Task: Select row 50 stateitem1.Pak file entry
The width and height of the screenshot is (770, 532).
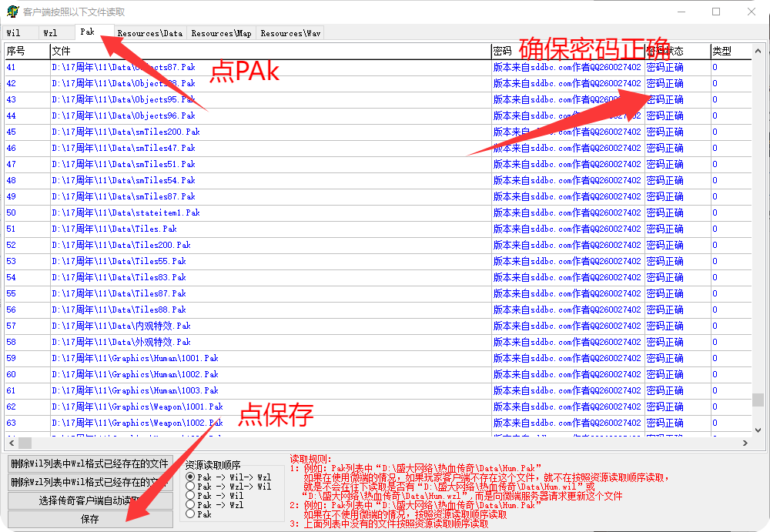Action: point(126,212)
